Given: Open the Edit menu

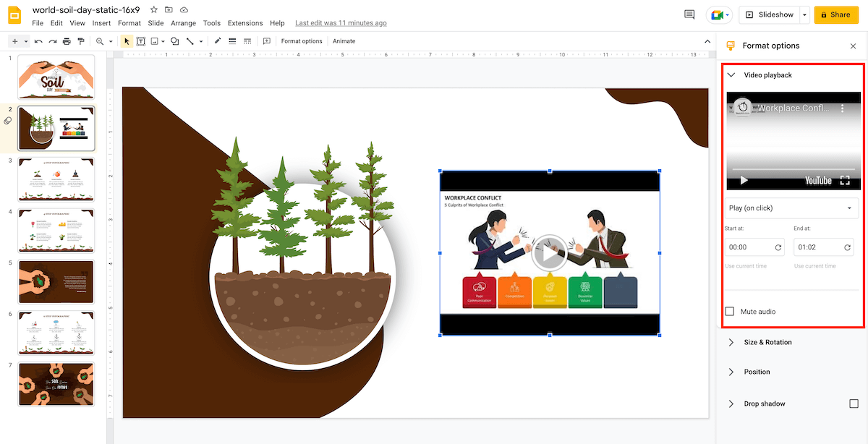Looking at the screenshot, I should click(56, 23).
